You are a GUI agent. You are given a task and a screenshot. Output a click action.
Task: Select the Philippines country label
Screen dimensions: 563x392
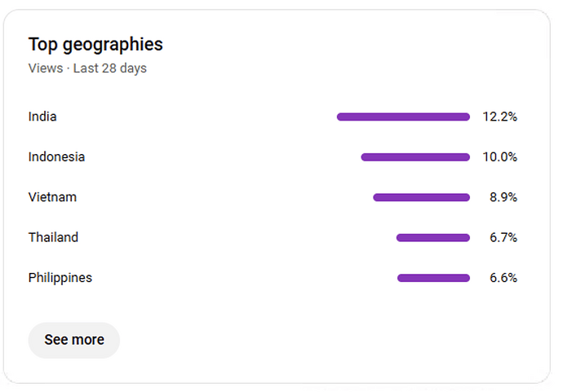60,278
